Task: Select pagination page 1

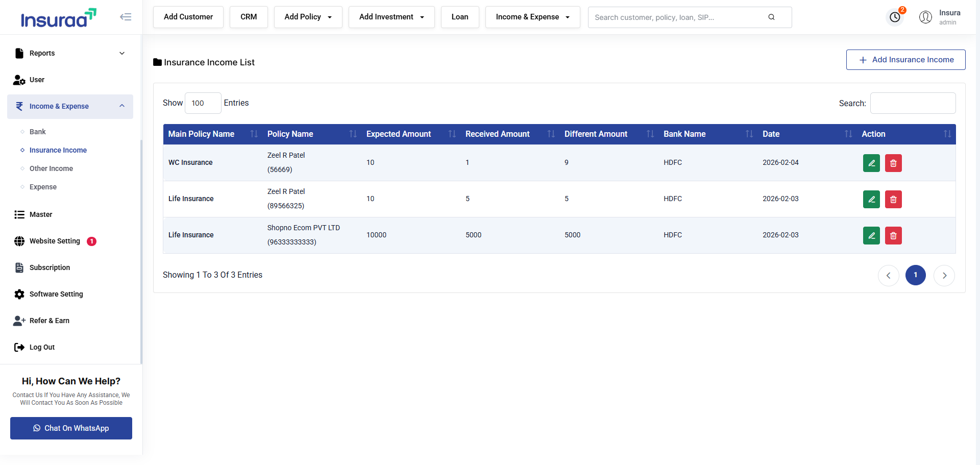Action: tap(916, 275)
